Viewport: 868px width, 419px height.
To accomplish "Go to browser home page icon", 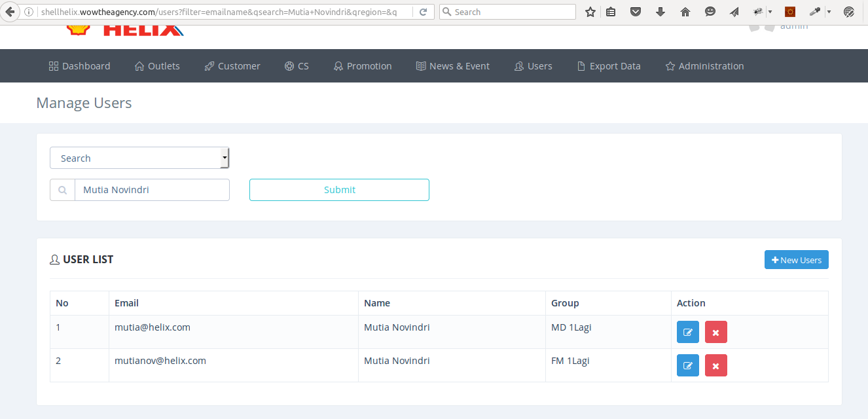I will coord(685,12).
